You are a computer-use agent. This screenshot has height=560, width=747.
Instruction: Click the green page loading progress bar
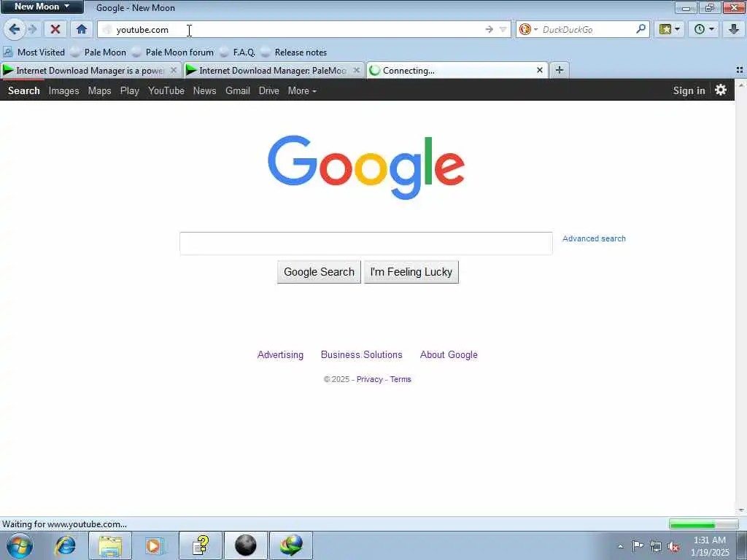pos(703,524)
